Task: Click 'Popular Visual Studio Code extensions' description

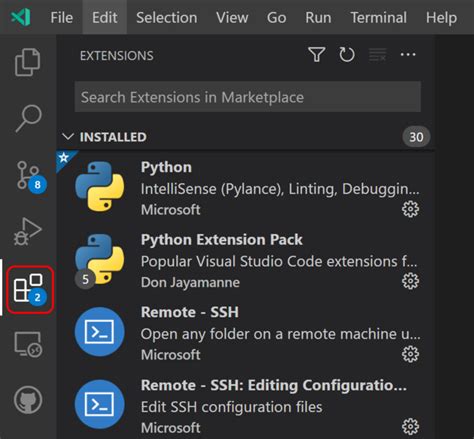Action: pyautogui.click(x=279, y=261)
